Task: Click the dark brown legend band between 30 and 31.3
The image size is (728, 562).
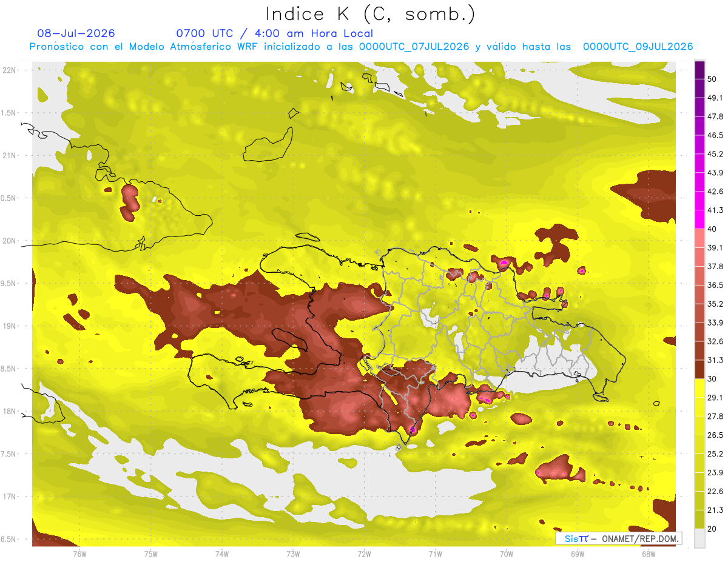Action: tap(699, 369)
